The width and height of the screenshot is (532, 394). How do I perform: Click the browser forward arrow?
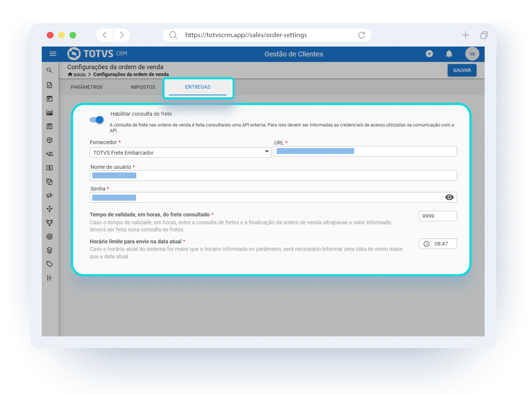tap(122, 35)
